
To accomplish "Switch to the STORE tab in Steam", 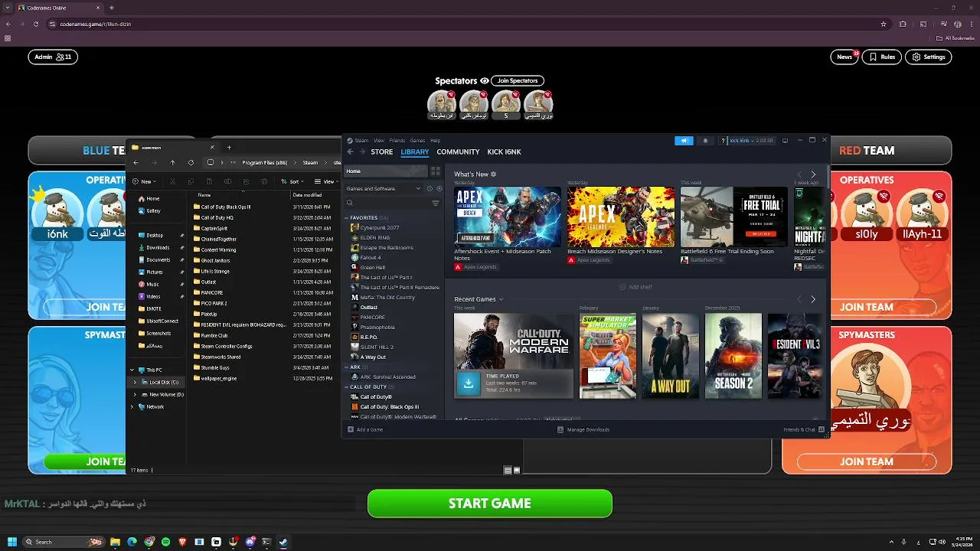I will [x=382, y=152].
